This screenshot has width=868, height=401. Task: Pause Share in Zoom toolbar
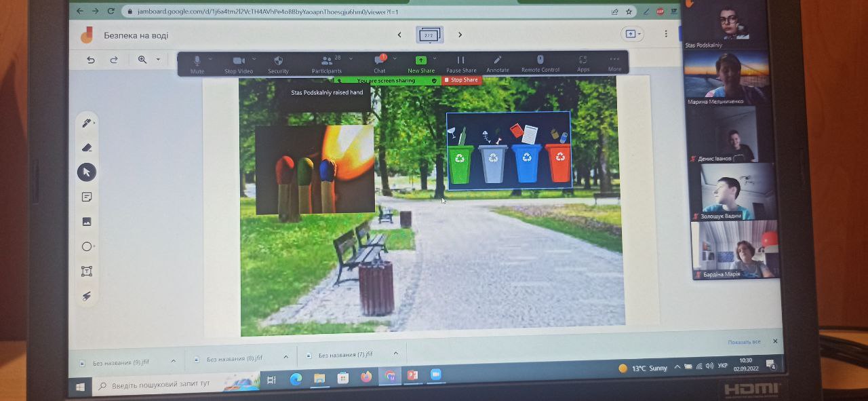(x=461, y=62)
